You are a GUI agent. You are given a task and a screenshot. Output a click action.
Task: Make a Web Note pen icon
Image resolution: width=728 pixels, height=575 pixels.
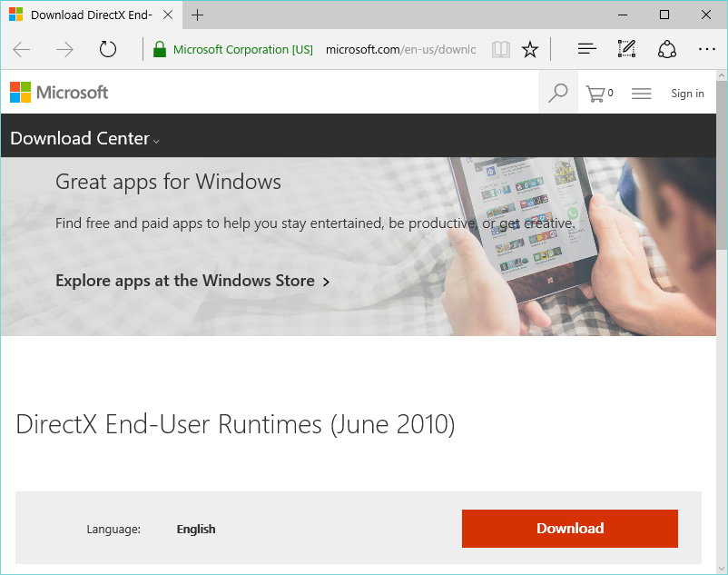coord(626,49)
